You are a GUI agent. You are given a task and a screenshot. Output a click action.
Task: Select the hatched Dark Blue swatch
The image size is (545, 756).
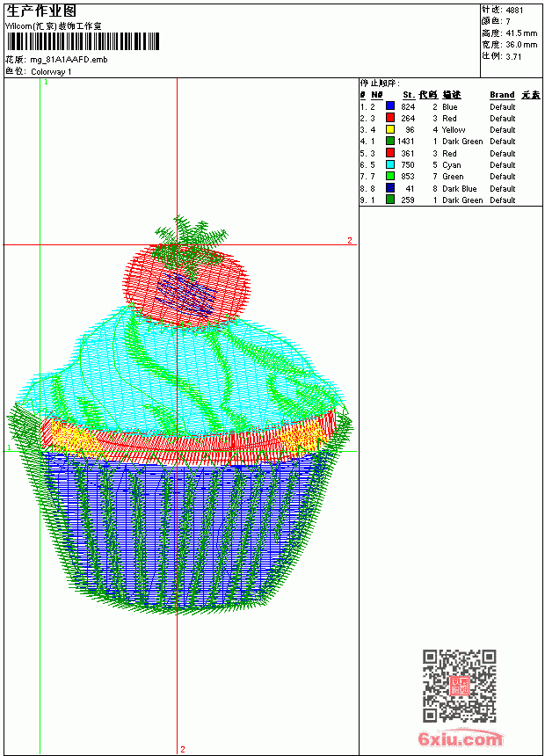pos(390,188)
